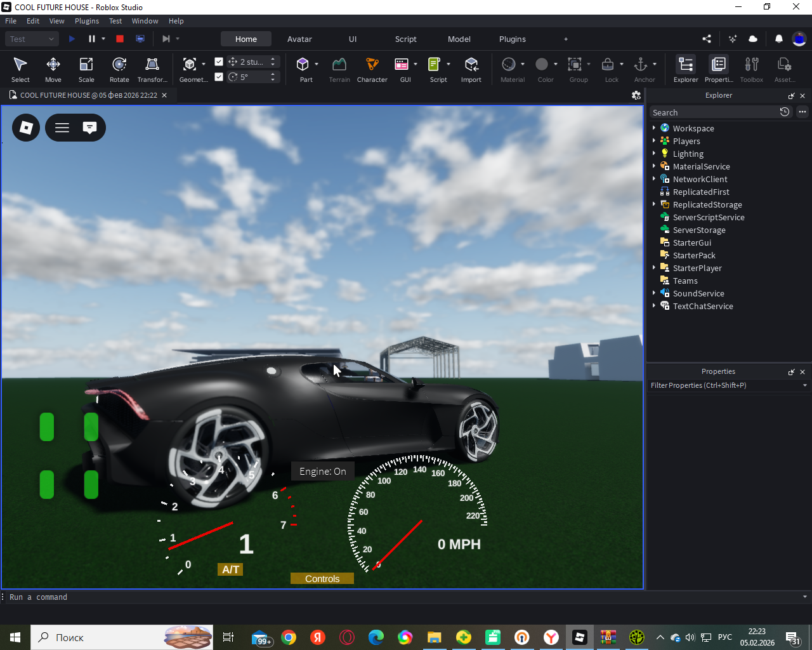Select the Rotate tool
This screenshot has height=650, width=812.
pos(119,69)
